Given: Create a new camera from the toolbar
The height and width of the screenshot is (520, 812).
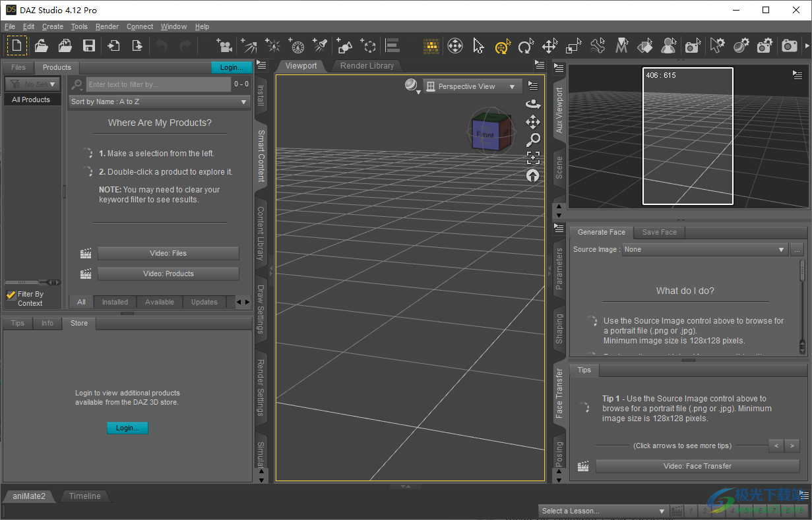Looking at the screenshot, I should tap(224, 45).
